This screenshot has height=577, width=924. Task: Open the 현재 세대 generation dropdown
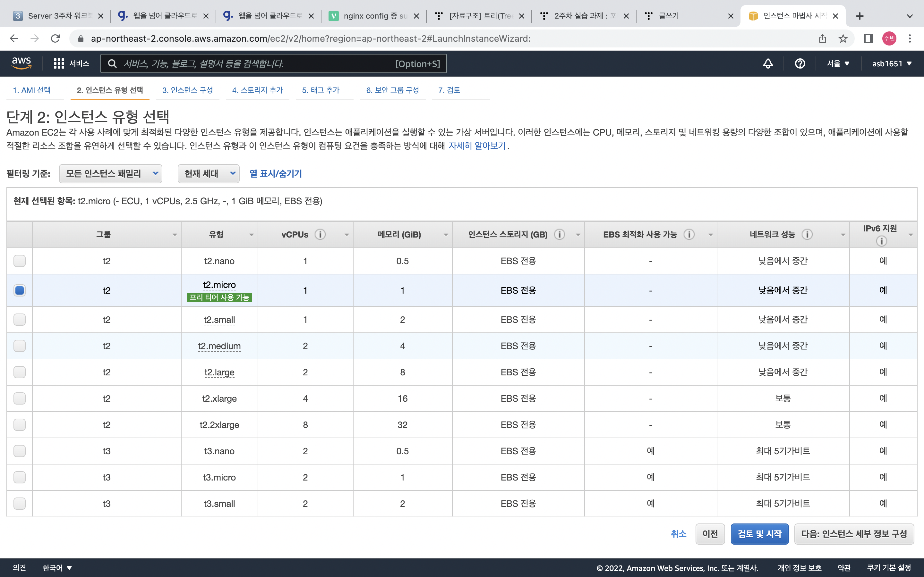pyautogui.click(x=209, y=174)
